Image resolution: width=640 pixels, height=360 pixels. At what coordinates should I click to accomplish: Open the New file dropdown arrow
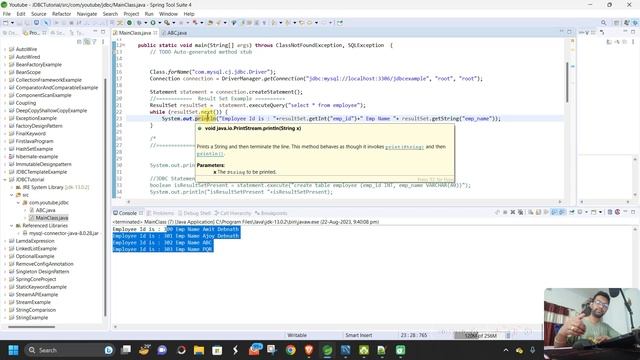(12, 23)
